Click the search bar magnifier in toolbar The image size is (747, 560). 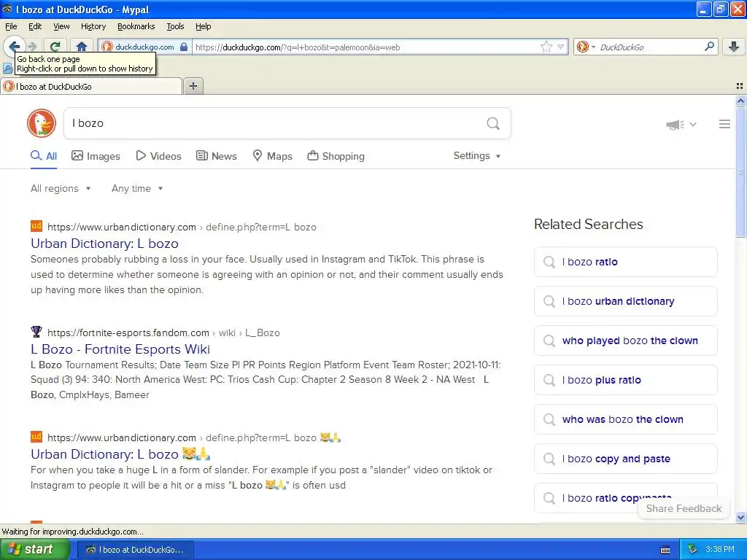[709, 47]
